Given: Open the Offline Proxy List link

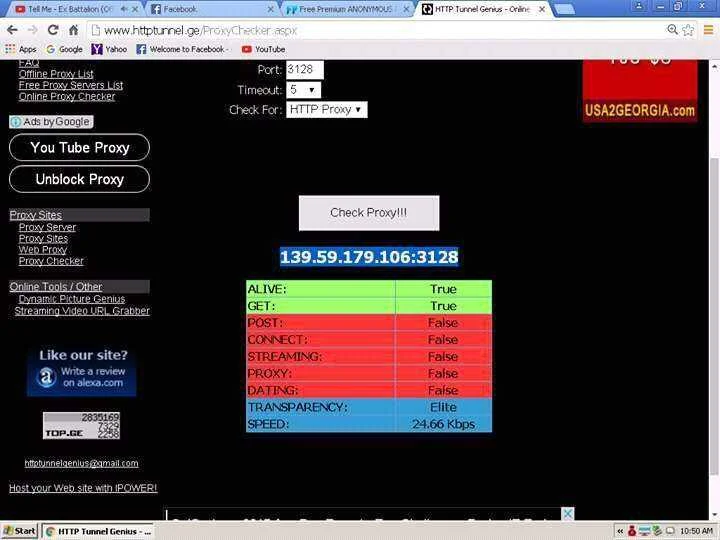Looking at the screenshot, I should point(56,74).
